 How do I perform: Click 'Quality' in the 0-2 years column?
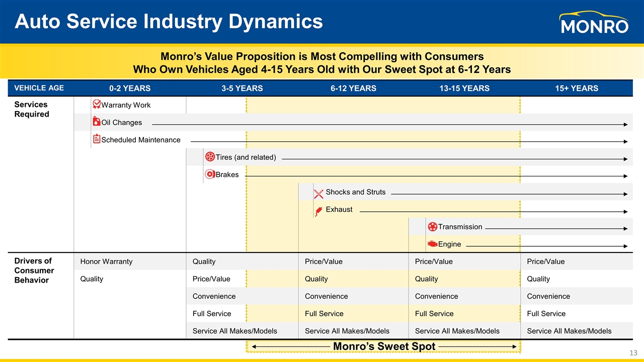tap(92, 279)
